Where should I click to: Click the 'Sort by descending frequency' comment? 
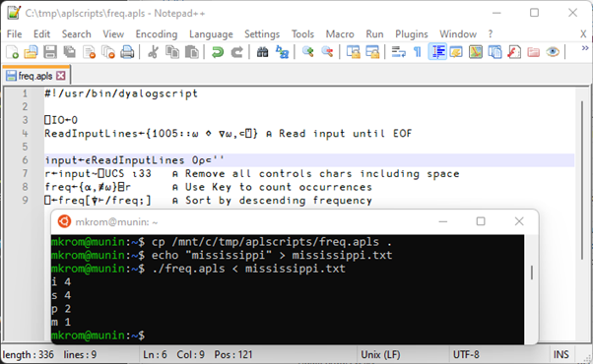279,200
